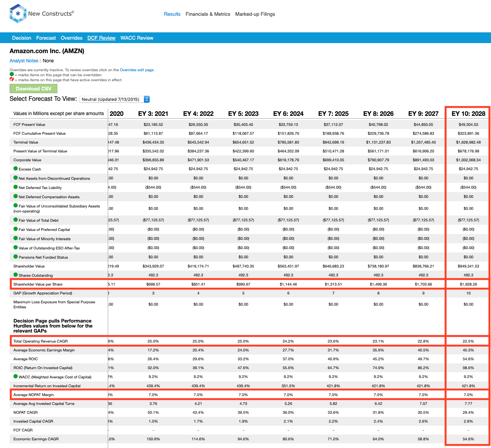
Task: Click green dot beside Net Deferred Tax Liability
Action: coord(16,187)
